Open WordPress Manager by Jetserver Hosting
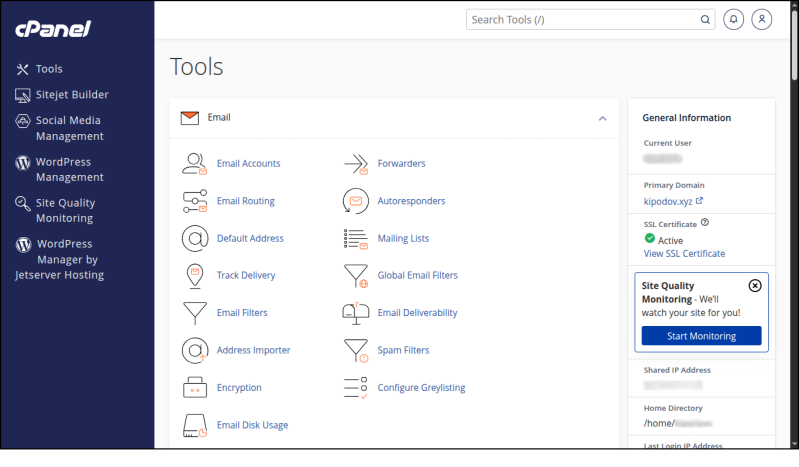This screenshot has width=799, height=467. click(60, 260)
